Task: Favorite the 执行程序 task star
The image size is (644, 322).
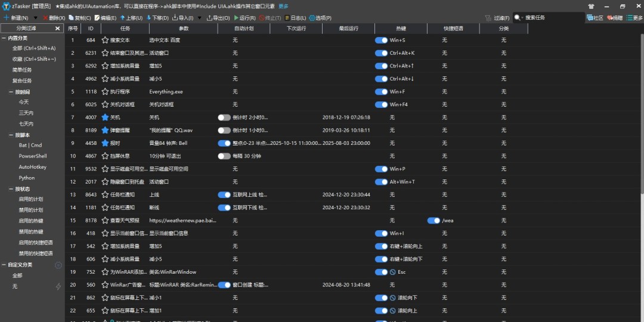Action: click(105, 92)
